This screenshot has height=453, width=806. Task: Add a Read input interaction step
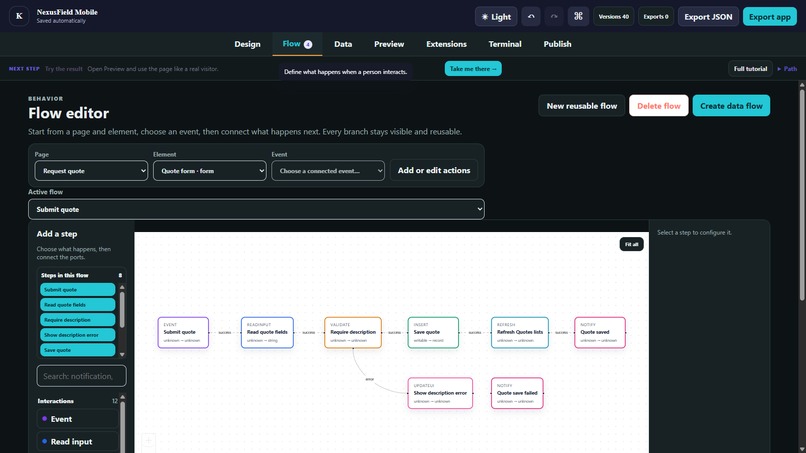[x=78, y=442]
